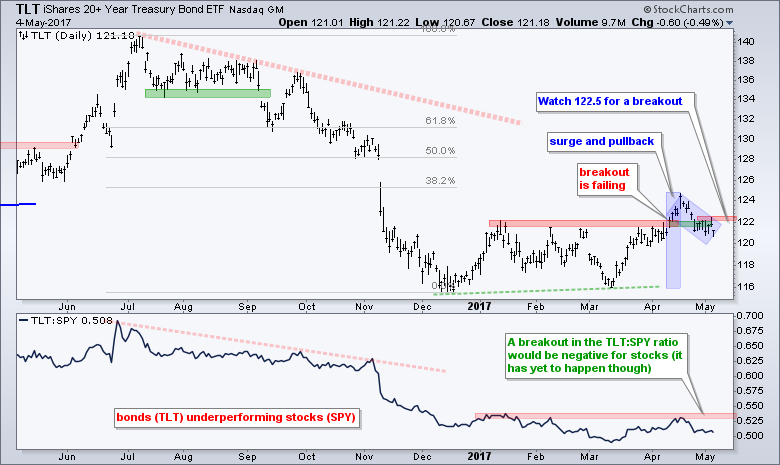Click the 4-May-2017 date label

[43, 23]
